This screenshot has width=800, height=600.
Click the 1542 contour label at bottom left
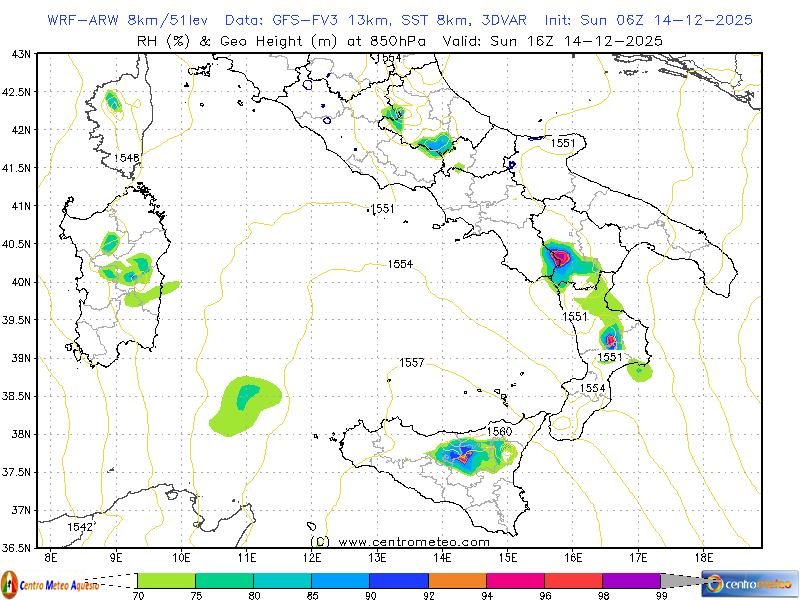[81, 526]
